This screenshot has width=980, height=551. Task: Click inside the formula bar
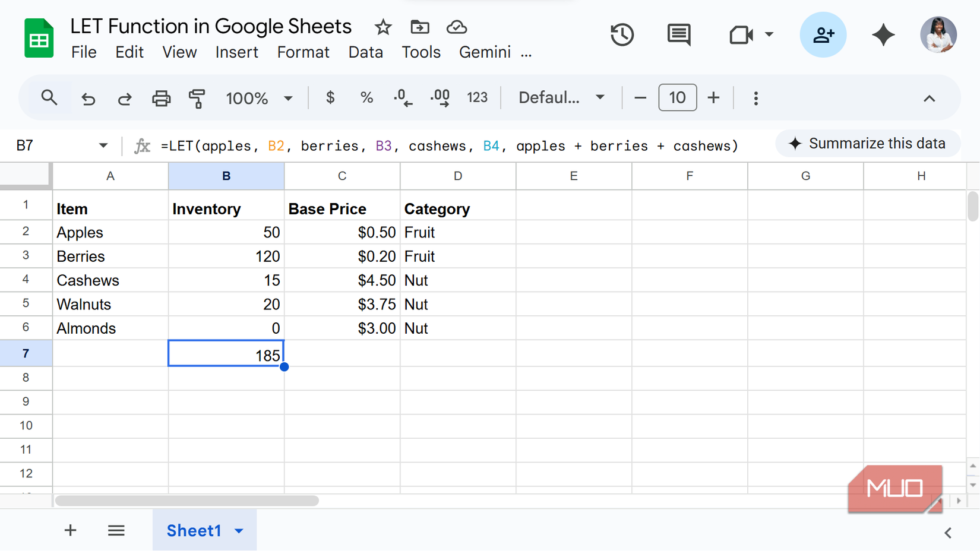416,145
